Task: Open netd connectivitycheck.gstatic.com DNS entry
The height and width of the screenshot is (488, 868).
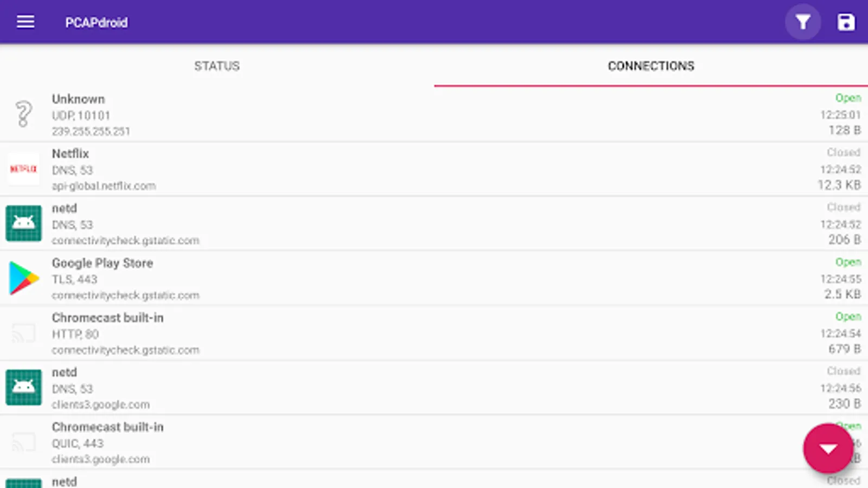Action: 380,223
